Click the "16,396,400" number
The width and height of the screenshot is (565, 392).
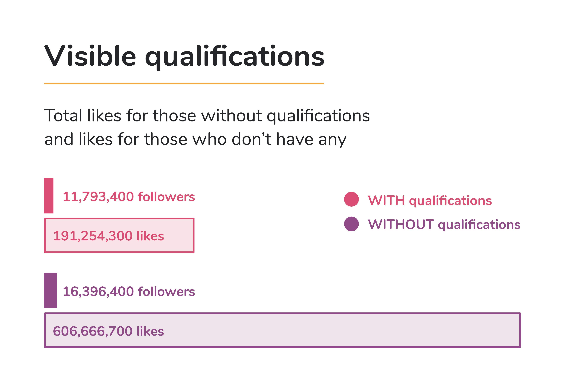click(x=98, y=292)
